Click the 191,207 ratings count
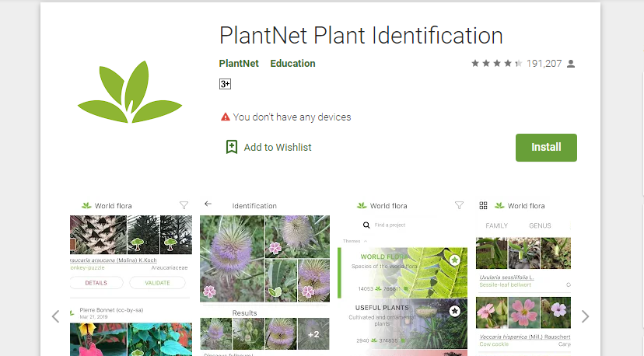644x356 pixels. coord(544,63)
